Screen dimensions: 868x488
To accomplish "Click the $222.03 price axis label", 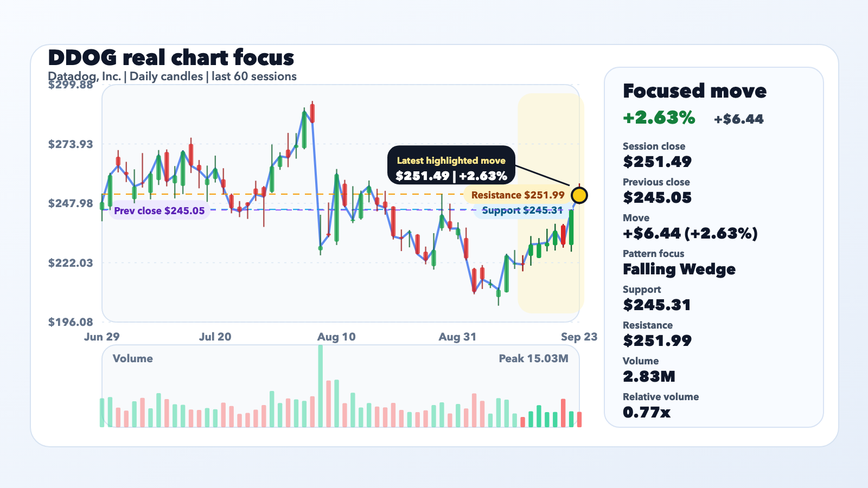I will coord(71,263).
